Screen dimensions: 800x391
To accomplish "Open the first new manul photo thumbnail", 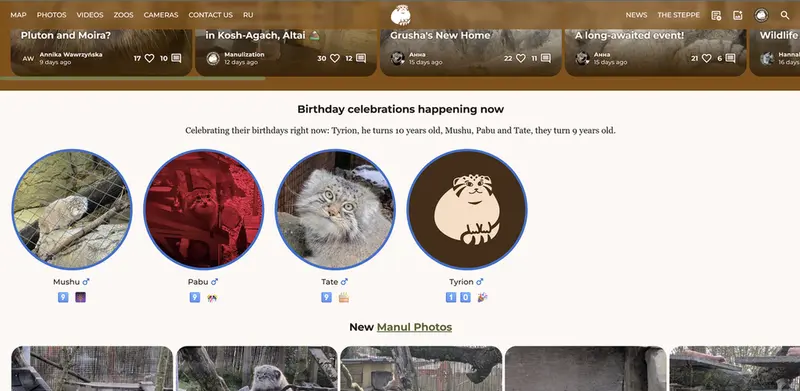I will coord(92,369).
